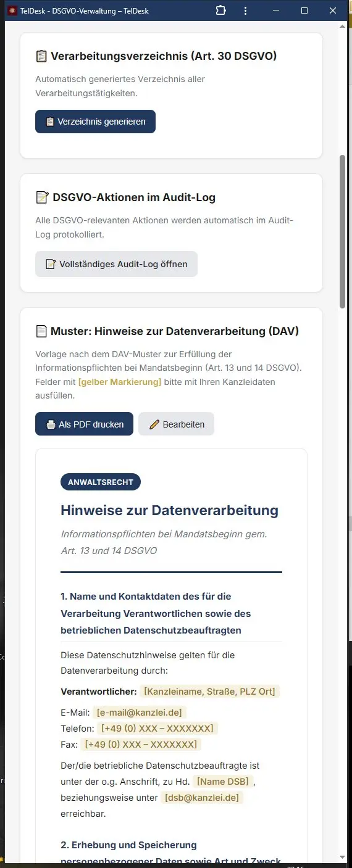
Task: Select the Telefon number placeholder
Action: tap(157, 729)
